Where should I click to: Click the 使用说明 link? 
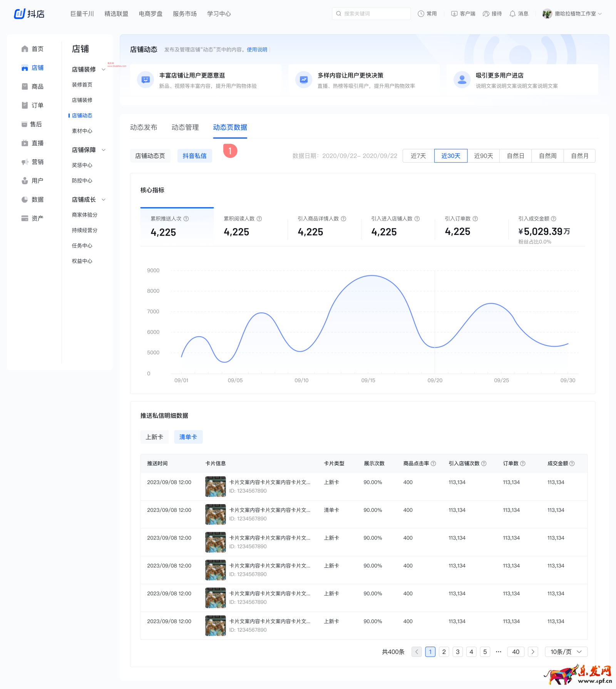257,50
